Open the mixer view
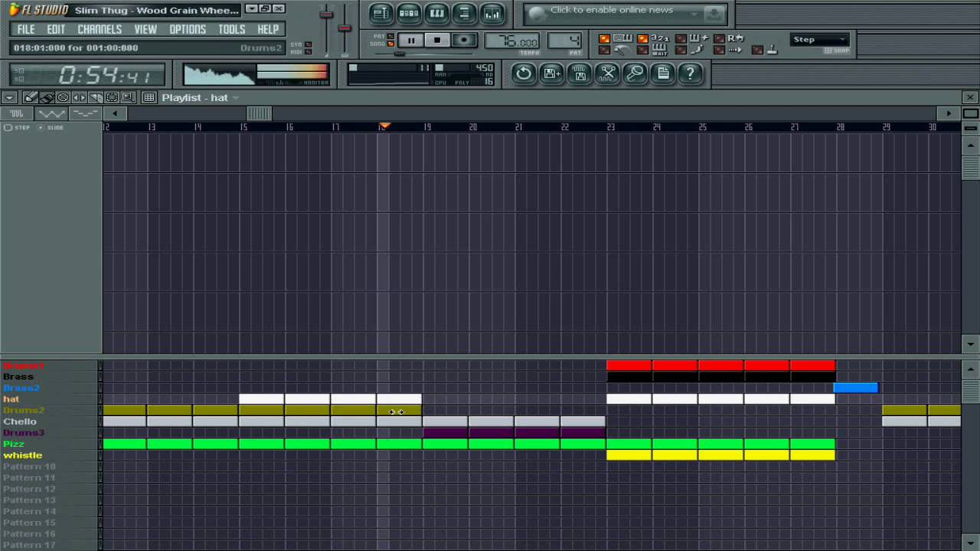980x551 pixels. 492,13
